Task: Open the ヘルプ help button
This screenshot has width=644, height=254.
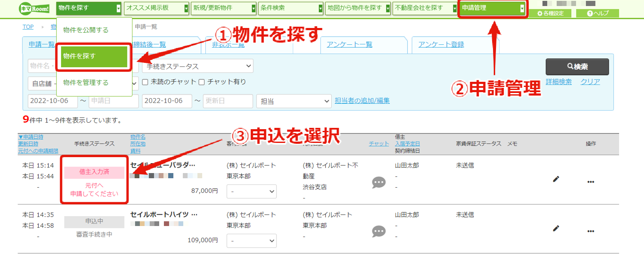Action: click(x=598, y=13)
